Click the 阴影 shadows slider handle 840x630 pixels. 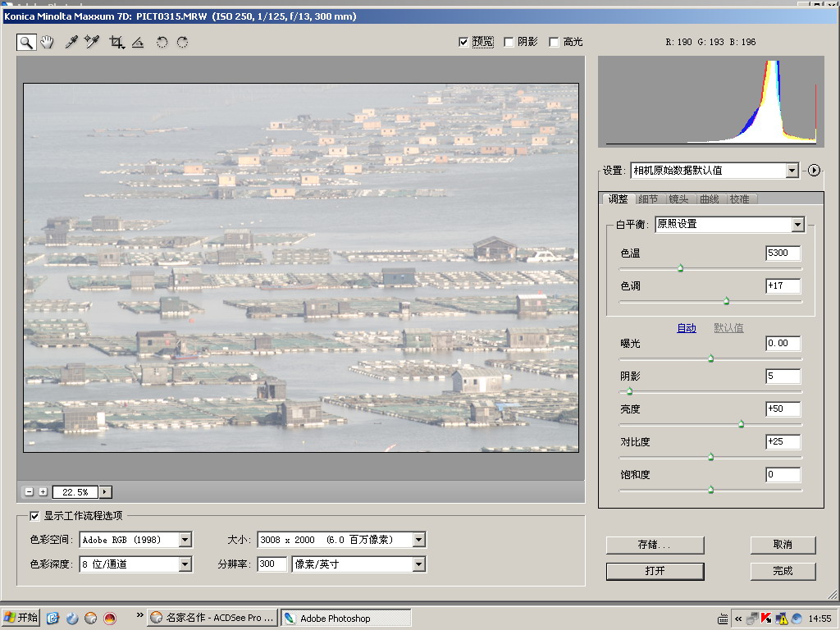click(x=629, y=391)
